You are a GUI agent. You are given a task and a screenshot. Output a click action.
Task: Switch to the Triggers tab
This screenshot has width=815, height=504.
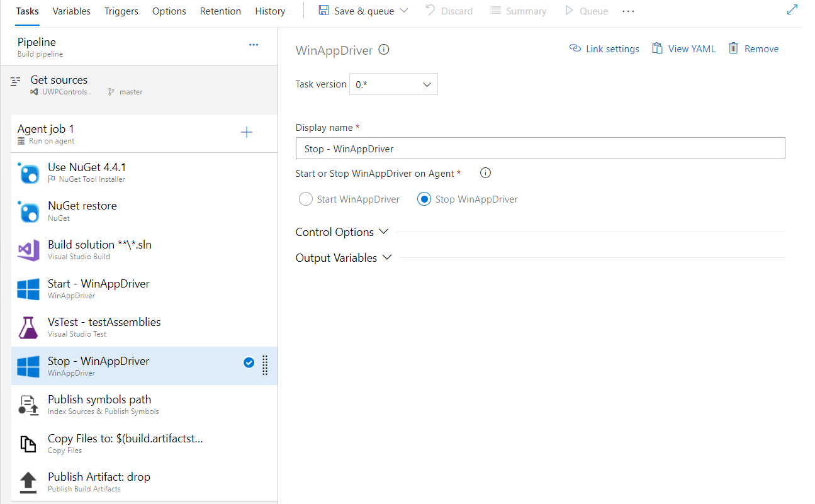[x=121, y=11]
